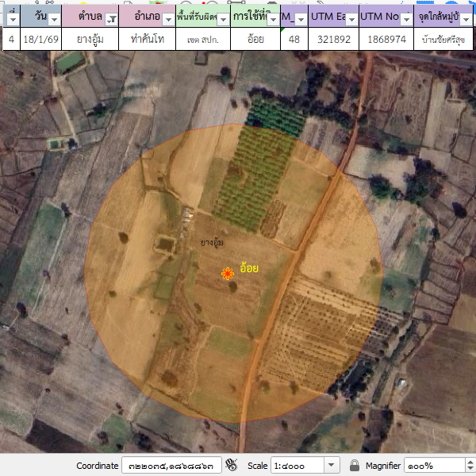476x476 pixels.
Task: Click the Scale value text box
Action: point(297,465)
